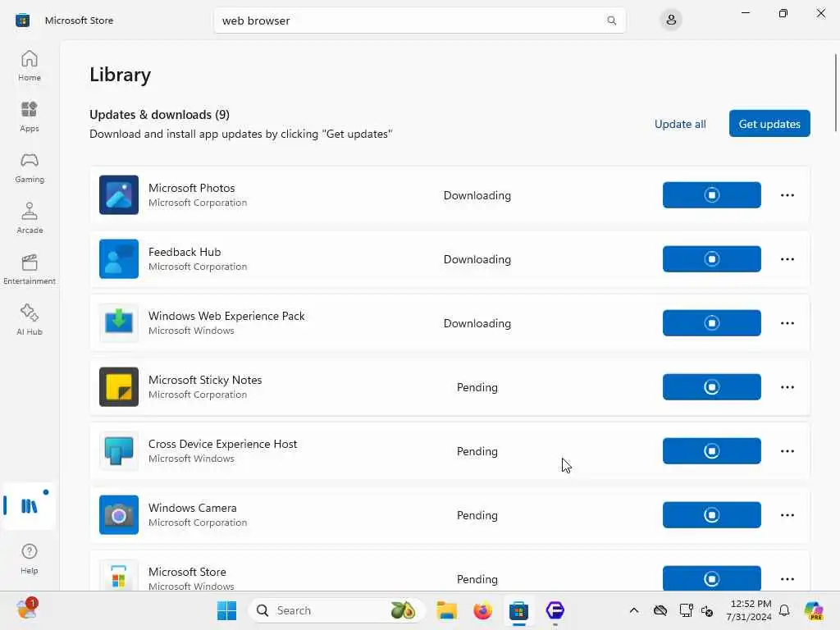Select the Cross Device Experience Host title

point(222,444)
